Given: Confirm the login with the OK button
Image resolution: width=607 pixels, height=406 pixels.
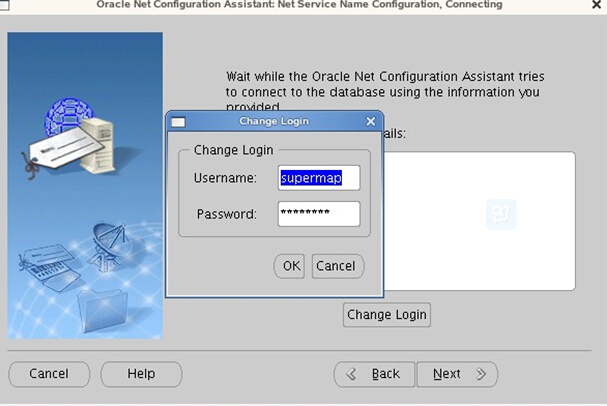Looking at the screenshot, I should click(289, 266).
